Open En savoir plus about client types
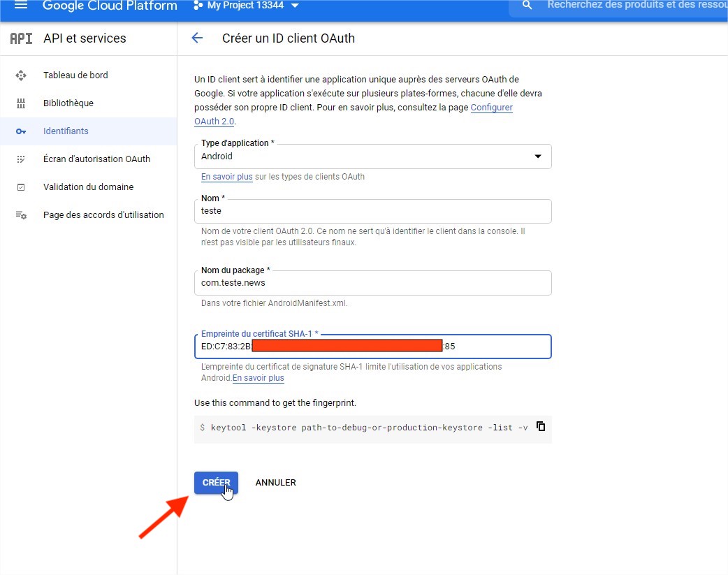This screenshot has height=575, width=728. click(226, 177)
